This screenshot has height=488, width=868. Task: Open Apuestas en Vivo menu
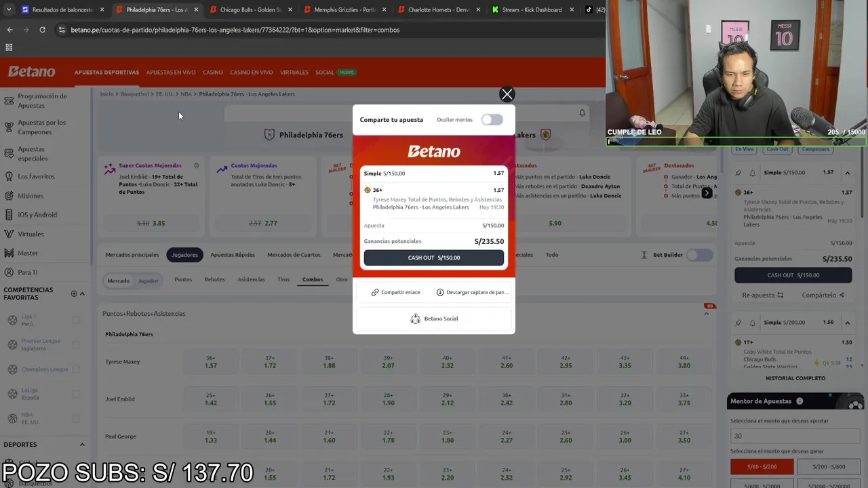171,73
